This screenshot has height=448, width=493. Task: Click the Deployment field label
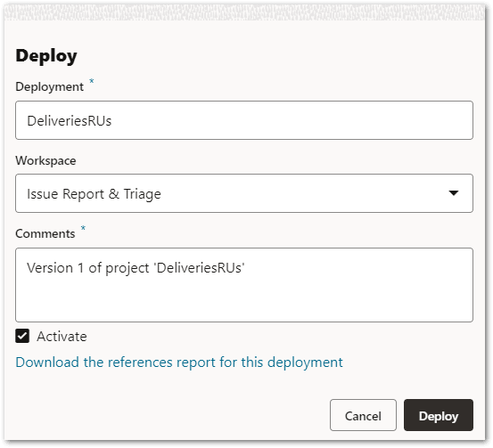click(x=49, y=86)
